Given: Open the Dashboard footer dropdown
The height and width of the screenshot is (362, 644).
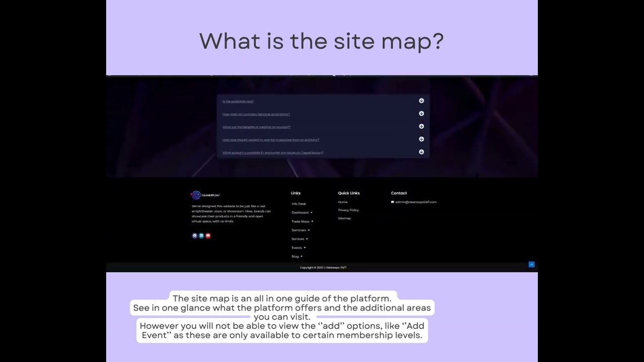Looking at the screenshot, I should click(x=302, y=213).
